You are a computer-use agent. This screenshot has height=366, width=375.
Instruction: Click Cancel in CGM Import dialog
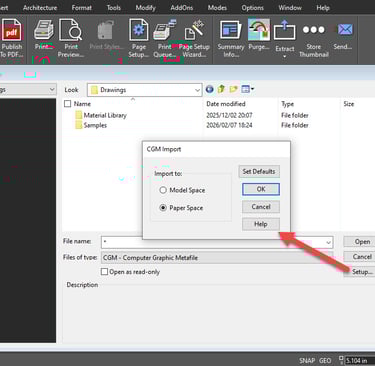pos(261,207)
